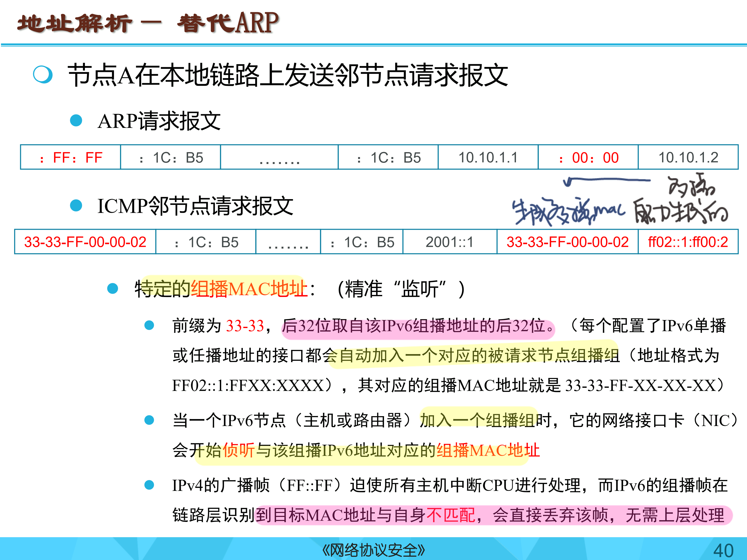
Task: Select the ff02::1:ff00:2 table cell
Action: click(688, 242)
